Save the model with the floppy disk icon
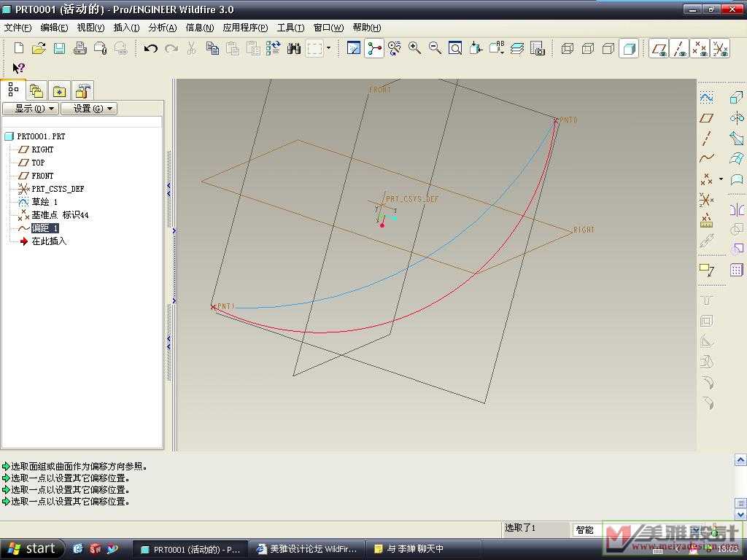 tap(59, 48)
